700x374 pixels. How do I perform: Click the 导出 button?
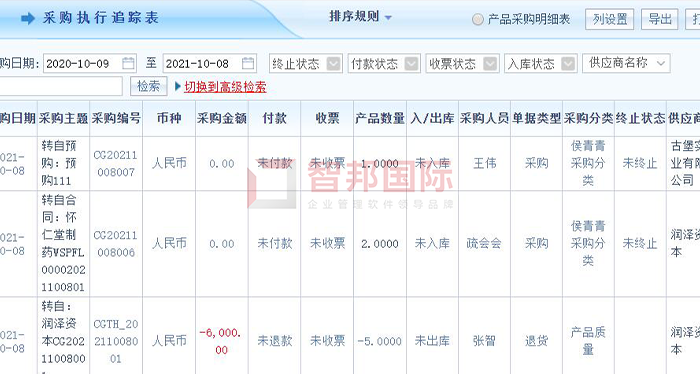[x=660, y=19]
